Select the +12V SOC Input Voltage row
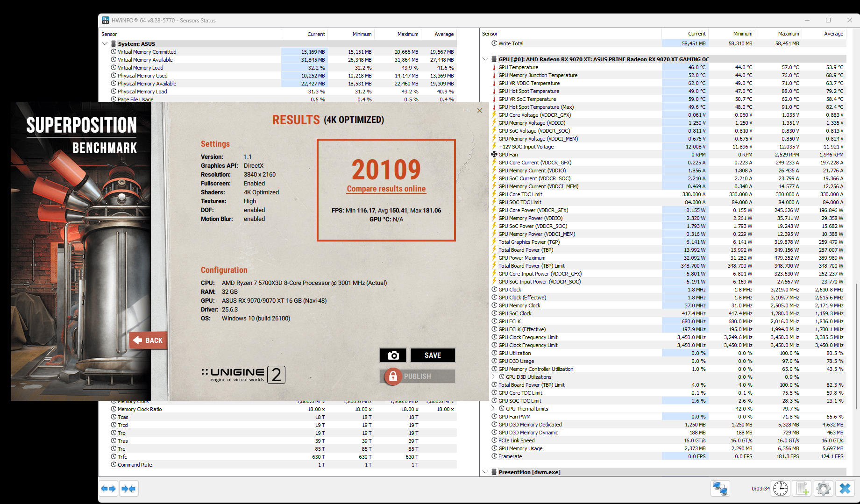This screenshot has width=860, height=504. pyautogui.click(x=668, y=147)
